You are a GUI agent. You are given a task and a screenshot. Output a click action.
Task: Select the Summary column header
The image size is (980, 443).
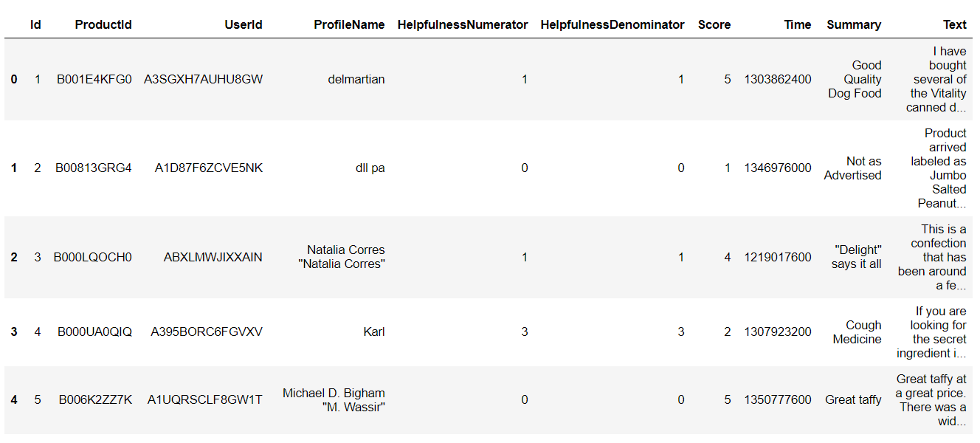pos(854,24)
